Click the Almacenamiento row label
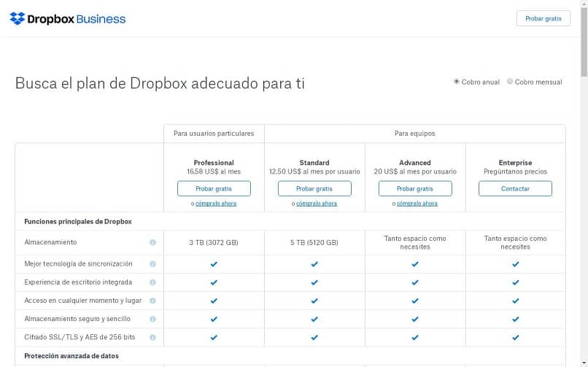The image size is (588, 367). pyautogui.click(x=50, y=242)
